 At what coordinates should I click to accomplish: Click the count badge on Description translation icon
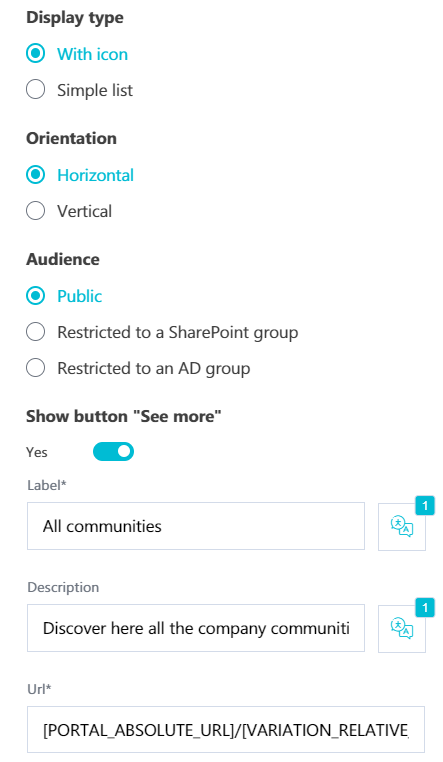[425, 607]
